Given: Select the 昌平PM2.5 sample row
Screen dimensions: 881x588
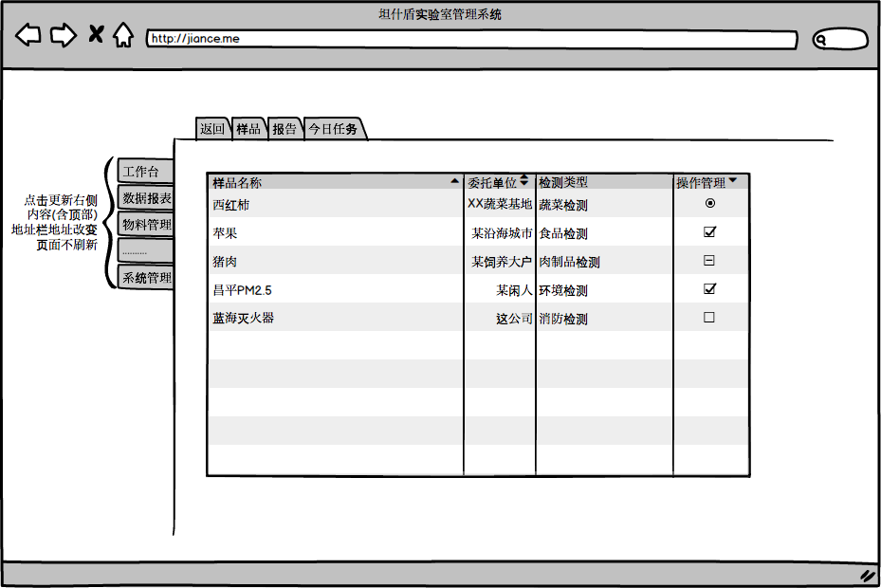Looking at the screenshot, I should (332, 290).
